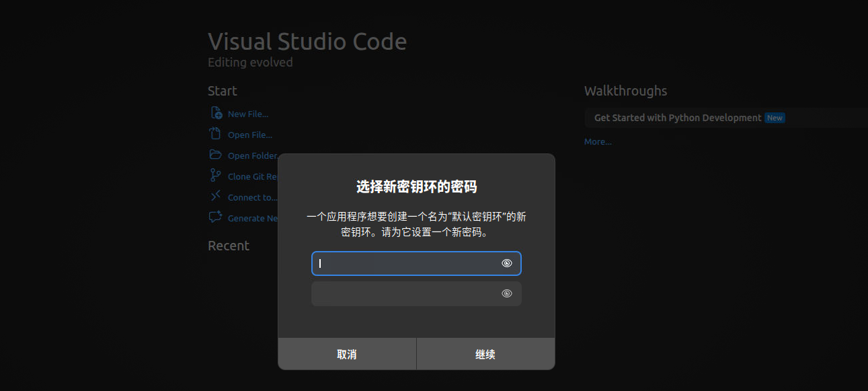868x391 pixels.
Task: Click the chat bubble icon beside Generate Ne...
Action: pos(215,217)
